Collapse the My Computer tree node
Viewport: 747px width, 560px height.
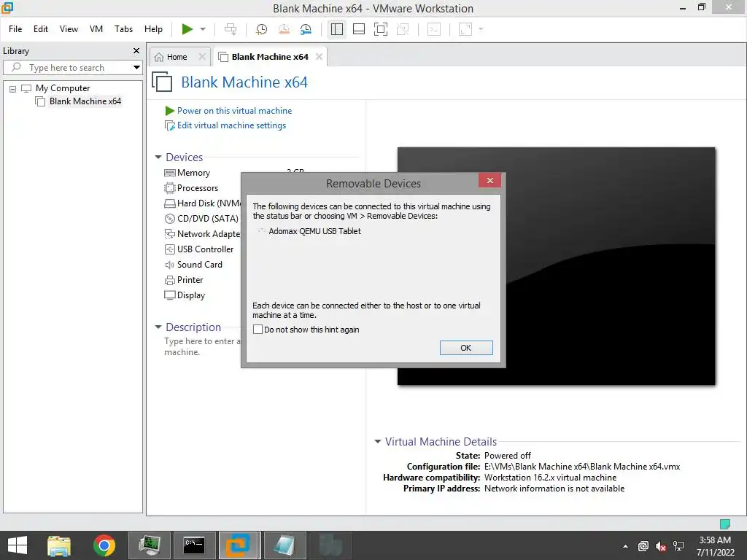tap(13, 88)
